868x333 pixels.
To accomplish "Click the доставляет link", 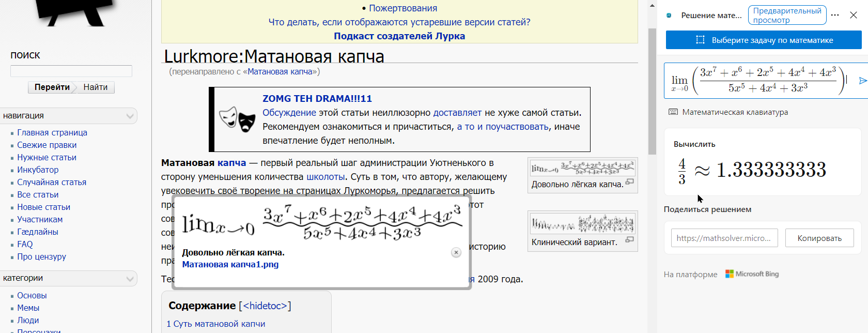I will point(457,113).
